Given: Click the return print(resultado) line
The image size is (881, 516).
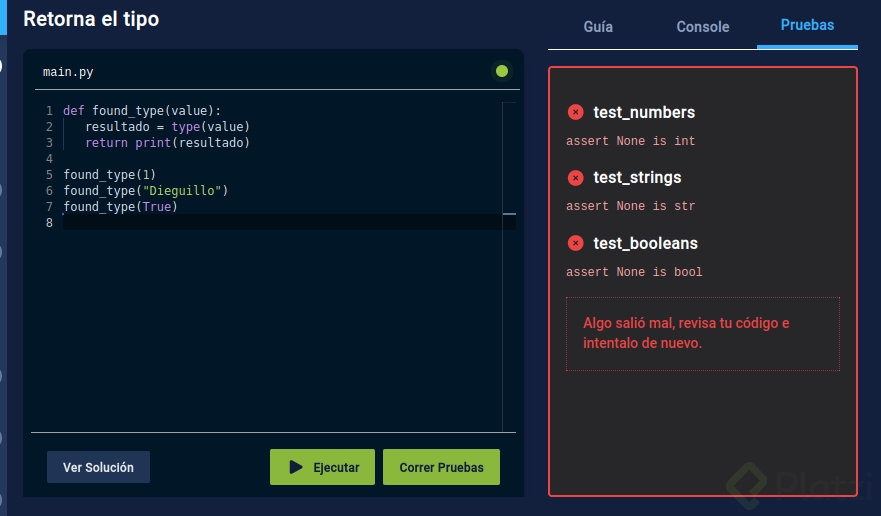Looking at the screenshot, I should pos(167,143).
